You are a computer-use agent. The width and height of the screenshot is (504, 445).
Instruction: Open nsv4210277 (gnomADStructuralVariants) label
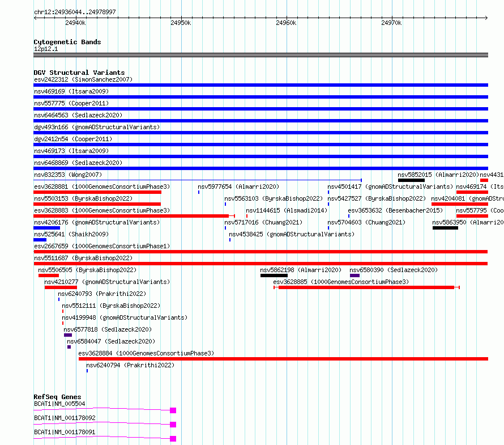pos(107,282)
